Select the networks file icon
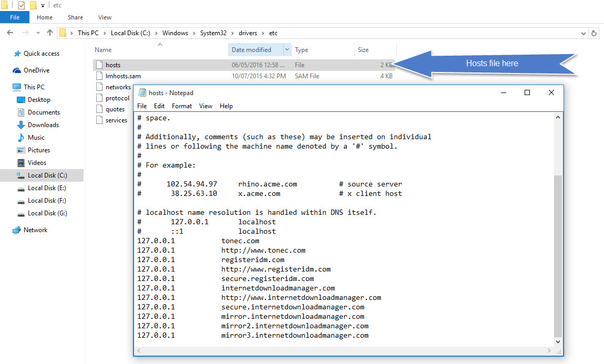Image resolution: width=604 pixels, height=364 pixels. point(99,87)
